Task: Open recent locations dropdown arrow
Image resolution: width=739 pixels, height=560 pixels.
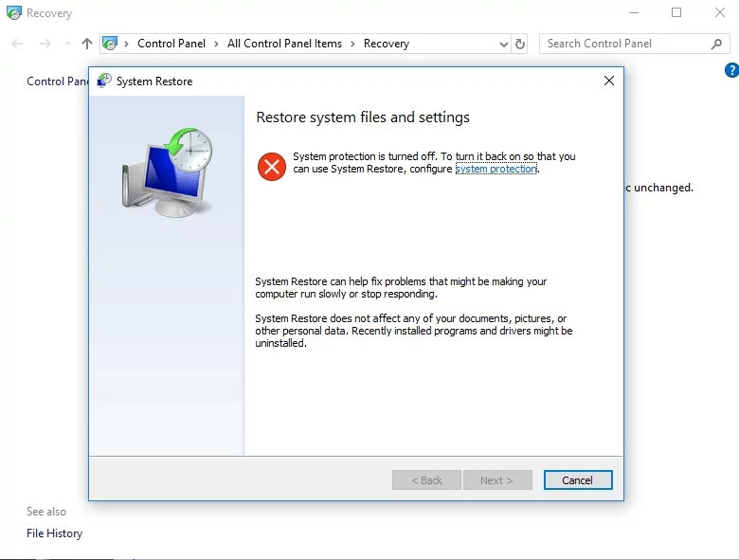Action: 66,44
